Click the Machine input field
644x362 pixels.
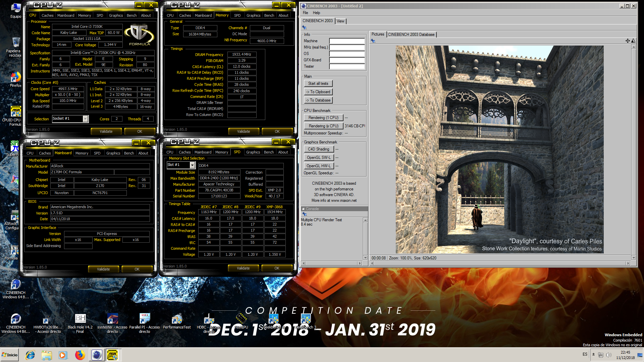pyautogui.click(x=347, y=41)
